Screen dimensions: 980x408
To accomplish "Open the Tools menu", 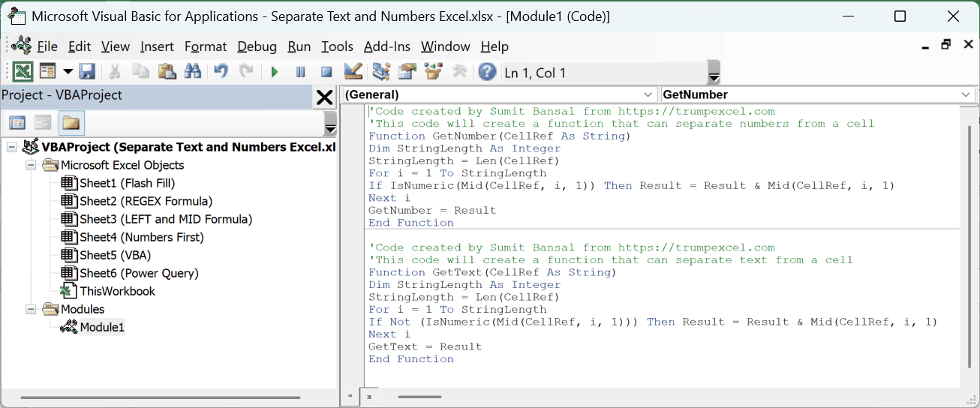I will pos(337,46).
